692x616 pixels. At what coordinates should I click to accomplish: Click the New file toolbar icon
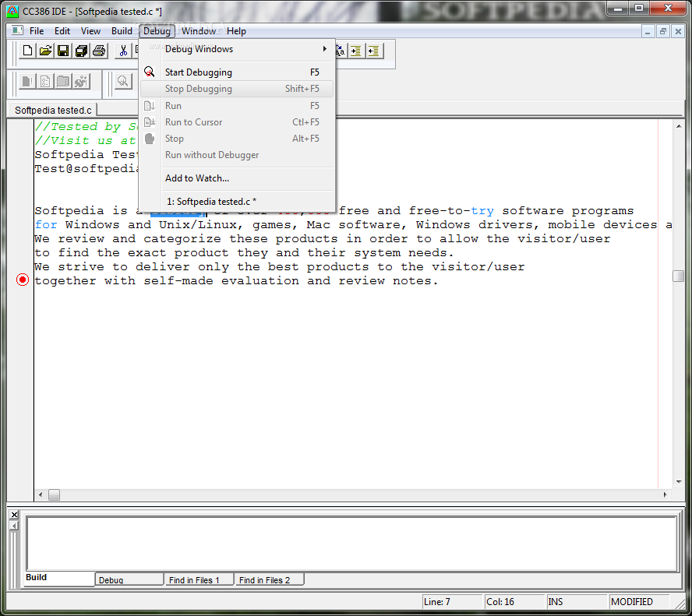(x=27, y=51)
